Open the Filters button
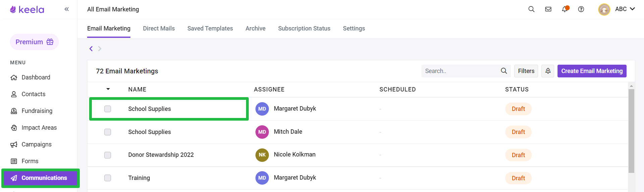Image resolution: width=644 pixels, height=192 pixels. 526,71
